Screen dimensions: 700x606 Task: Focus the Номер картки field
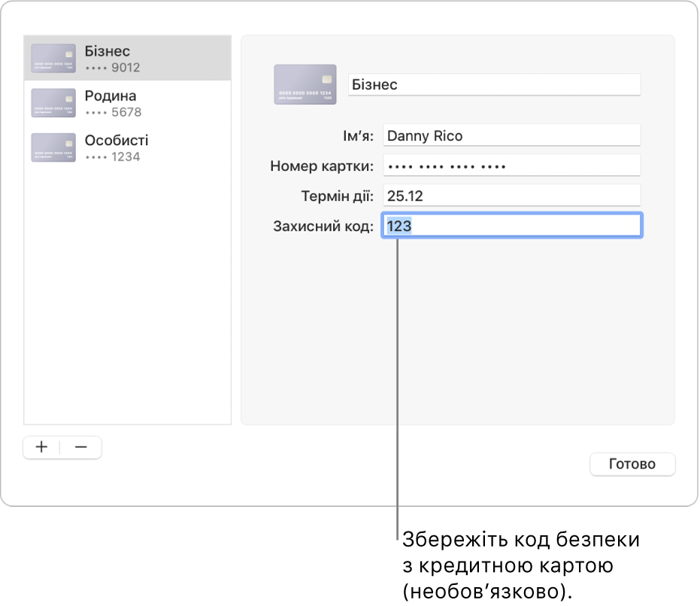point(511,166)
